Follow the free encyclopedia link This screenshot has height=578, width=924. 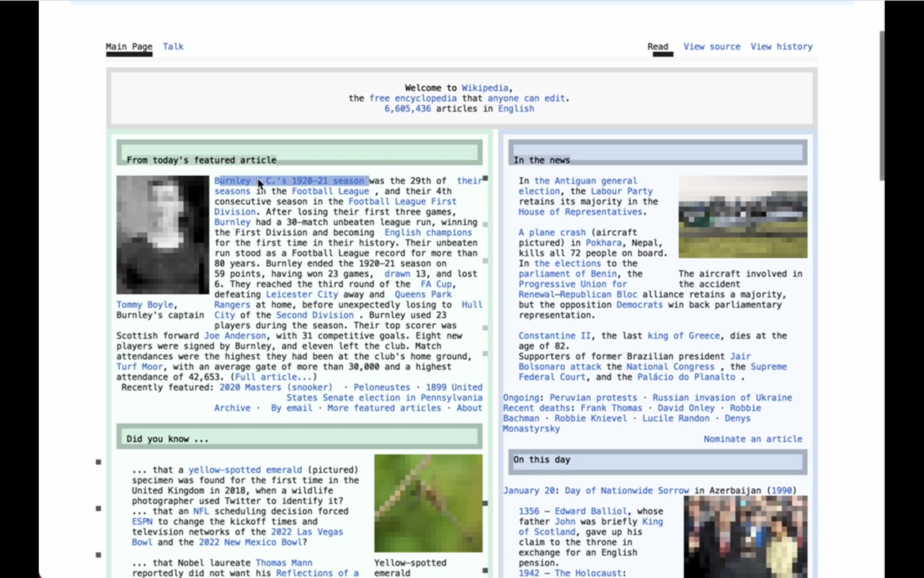point(413,98)
